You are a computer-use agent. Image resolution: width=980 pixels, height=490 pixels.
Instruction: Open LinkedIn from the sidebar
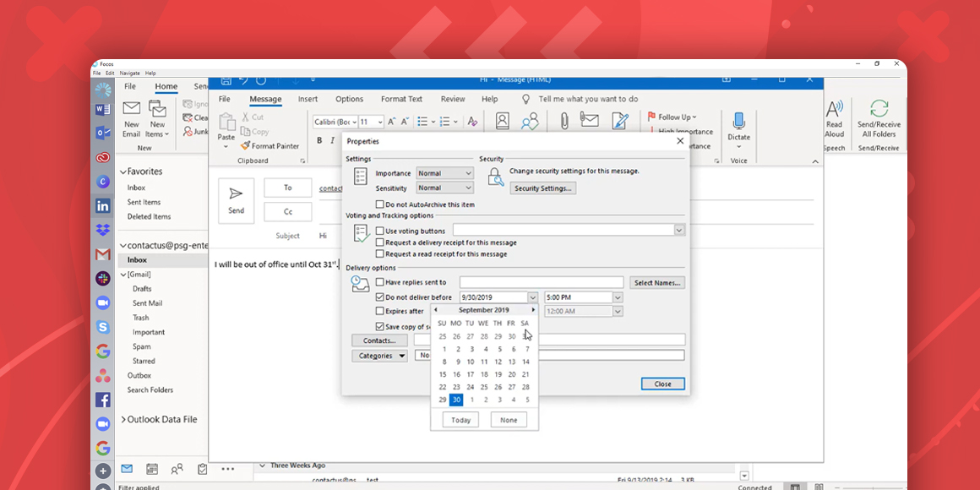(102, 205)
